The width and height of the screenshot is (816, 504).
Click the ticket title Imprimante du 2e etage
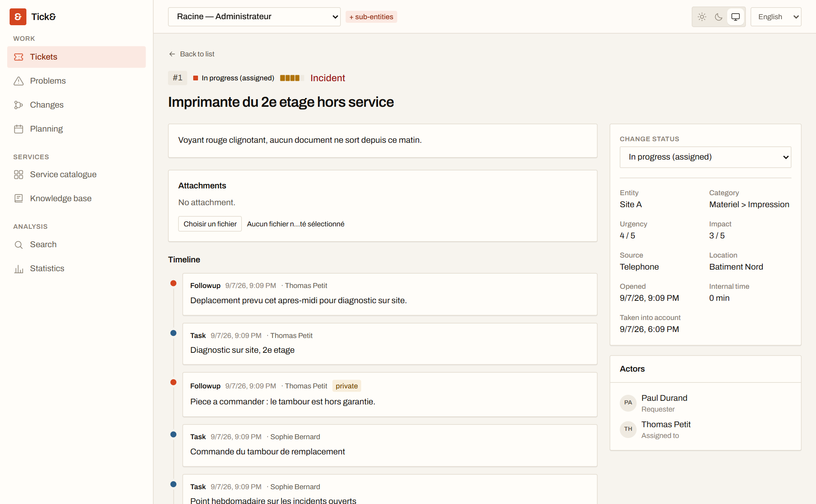click(x=281, y=102)
